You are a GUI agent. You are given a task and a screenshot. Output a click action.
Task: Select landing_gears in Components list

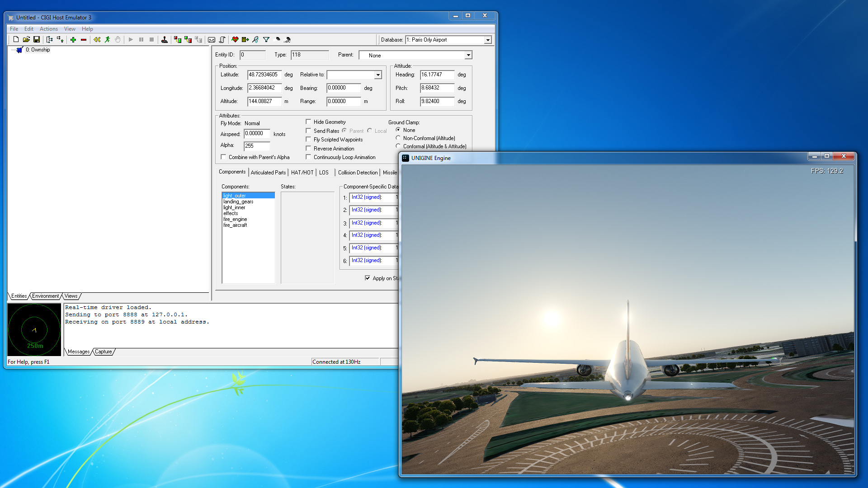238,202
